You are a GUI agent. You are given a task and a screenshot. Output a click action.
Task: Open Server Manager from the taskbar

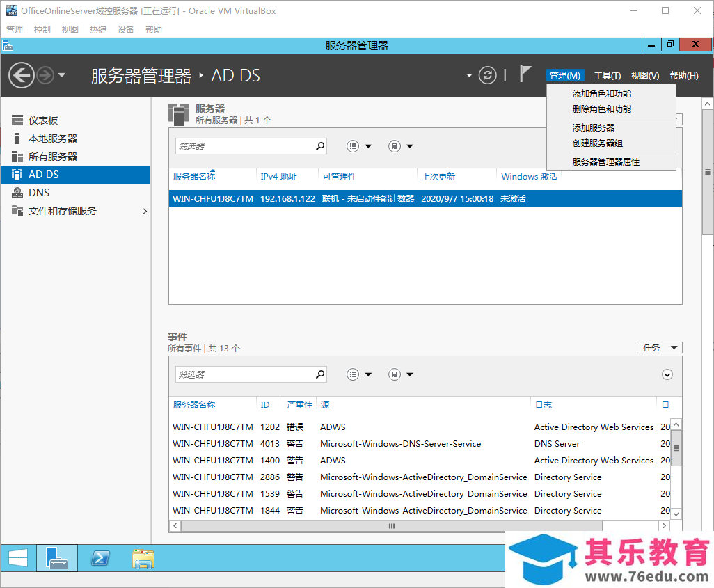tap(57, 558)
